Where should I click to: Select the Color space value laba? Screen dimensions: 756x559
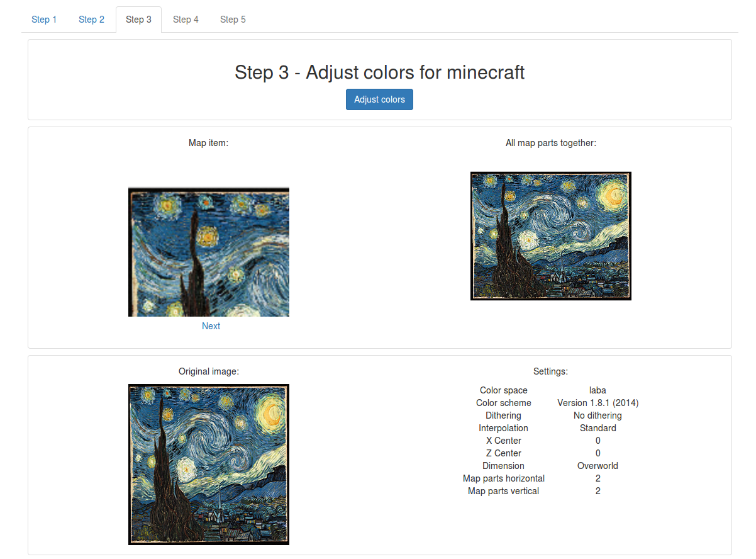(598, 390)
